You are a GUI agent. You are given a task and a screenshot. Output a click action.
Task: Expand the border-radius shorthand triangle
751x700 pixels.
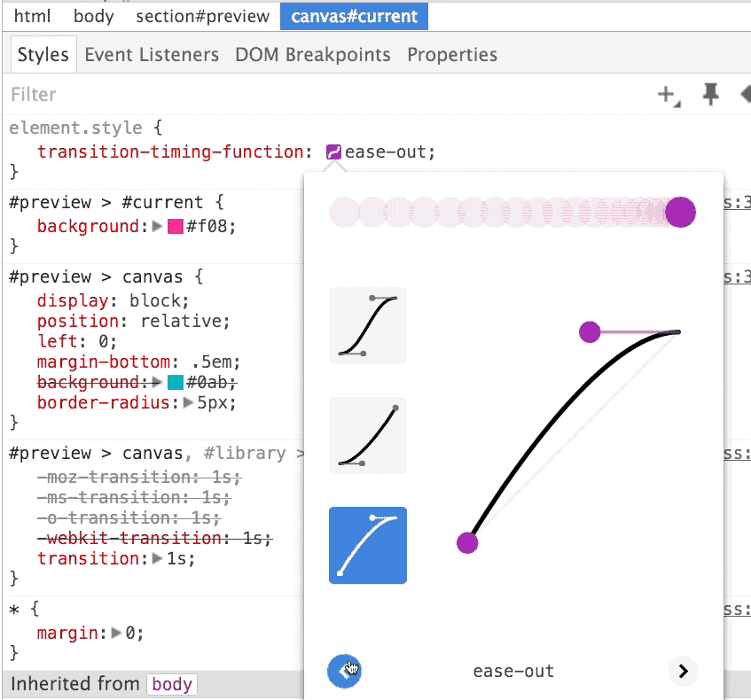[189, 402]
